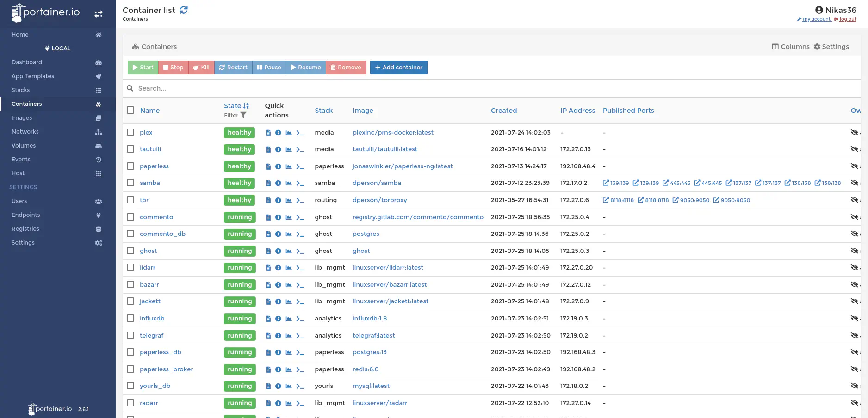Viewport: 868px width, 418px height.
Task: Open the Columns chooser
Action: (x=790, y=47)
